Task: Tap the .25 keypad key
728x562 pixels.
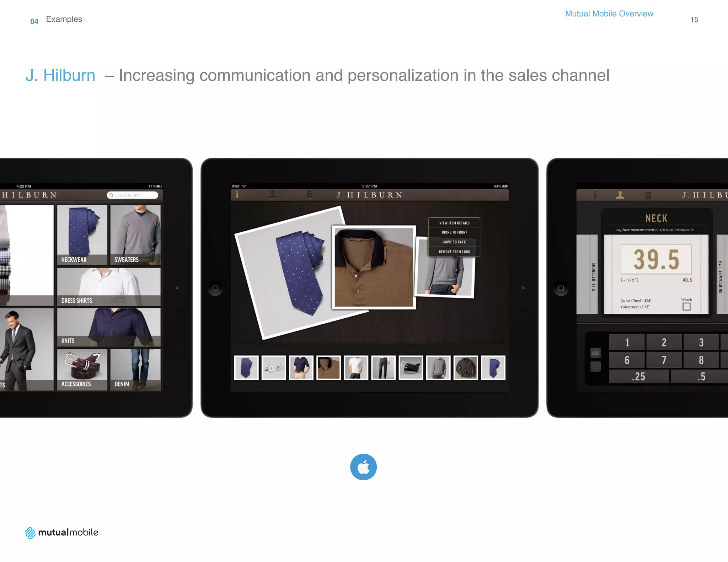Action: pyautogui.click(x=639, y=376)
